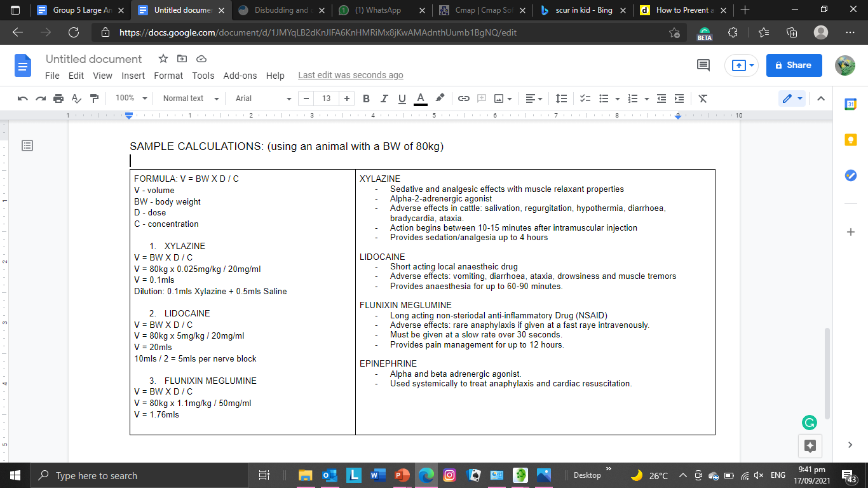The image size is (868, 488).
Task: Open bulleted list style dropdown arrow
Action: click(618, 98)
